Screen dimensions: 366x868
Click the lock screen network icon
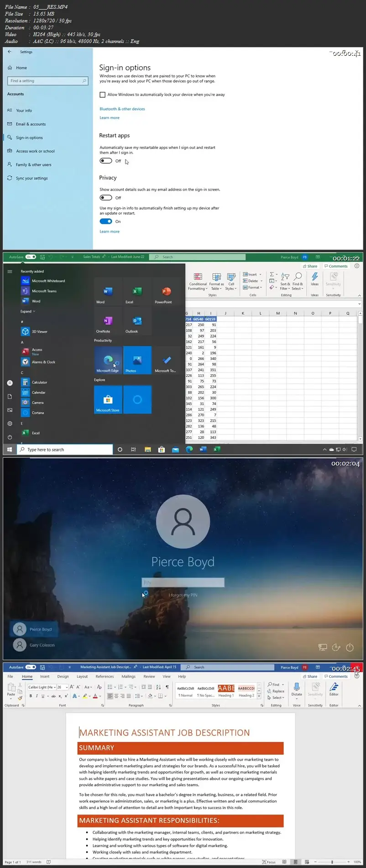[323, 647]
